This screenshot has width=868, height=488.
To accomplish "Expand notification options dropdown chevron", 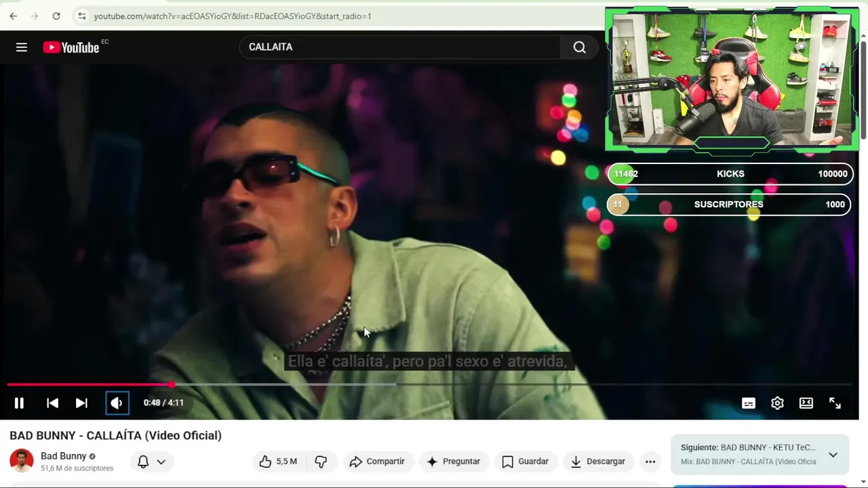I will click(x=161, y=462).
